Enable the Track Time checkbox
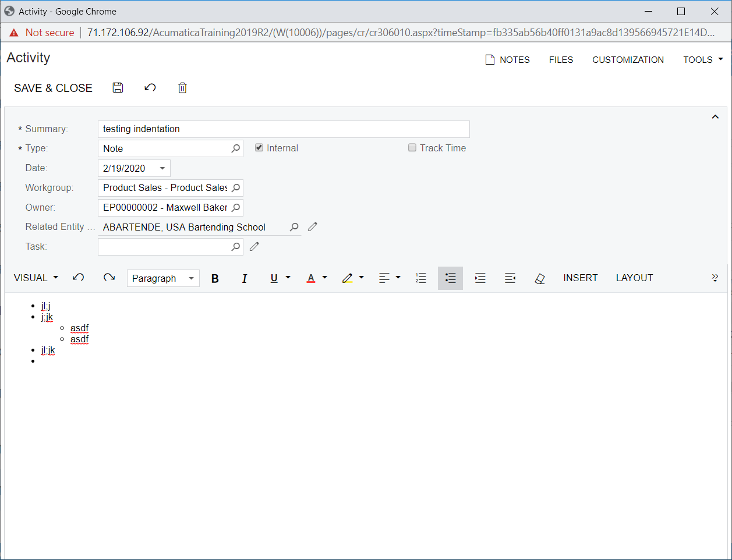Screen dimensions: 732x560 [412, 148]
